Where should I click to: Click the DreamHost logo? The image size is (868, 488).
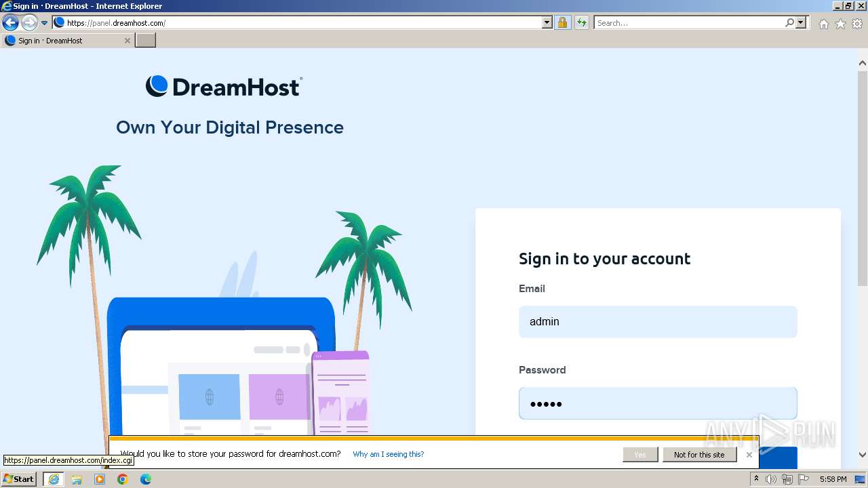click(224, 87)
